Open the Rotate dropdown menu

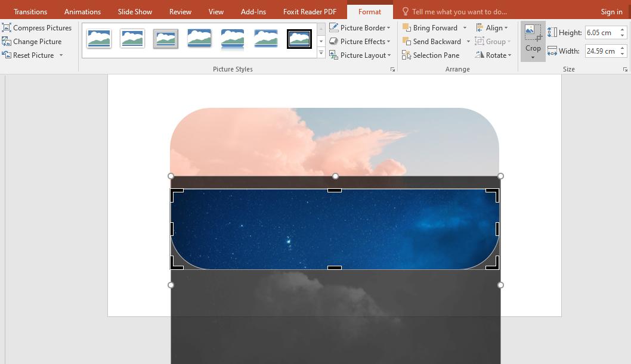tap(493, 55)
